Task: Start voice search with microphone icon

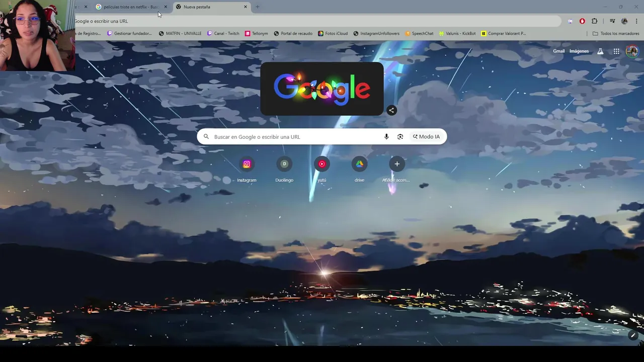Action: coord(386,137)
